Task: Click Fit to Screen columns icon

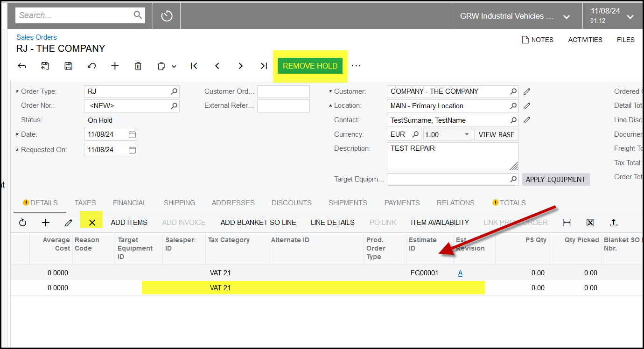Action: click(x=567, y=223)
